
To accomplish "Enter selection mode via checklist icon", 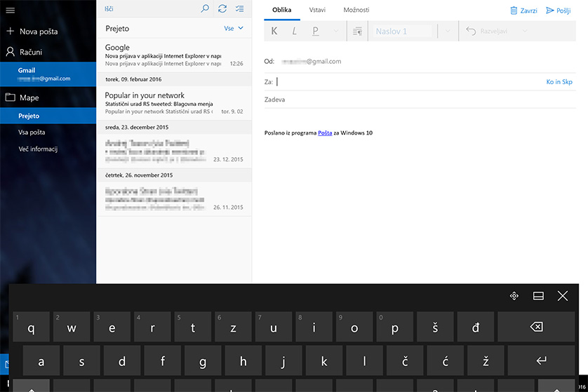I will [x=240, y=8].
